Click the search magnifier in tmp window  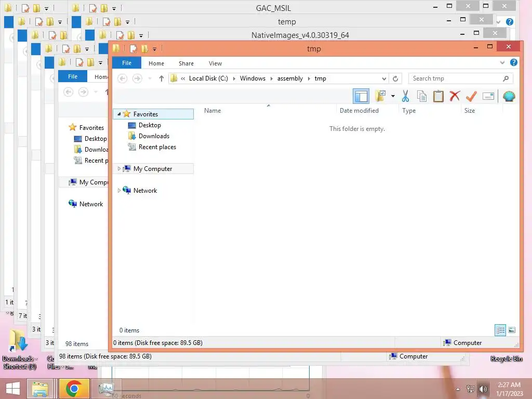pos(506,78)
